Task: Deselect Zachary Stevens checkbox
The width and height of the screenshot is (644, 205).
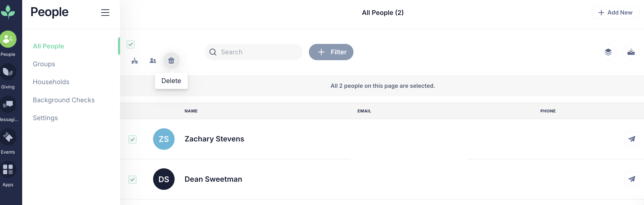Action: pyautogui.click(x=132, y=139)
